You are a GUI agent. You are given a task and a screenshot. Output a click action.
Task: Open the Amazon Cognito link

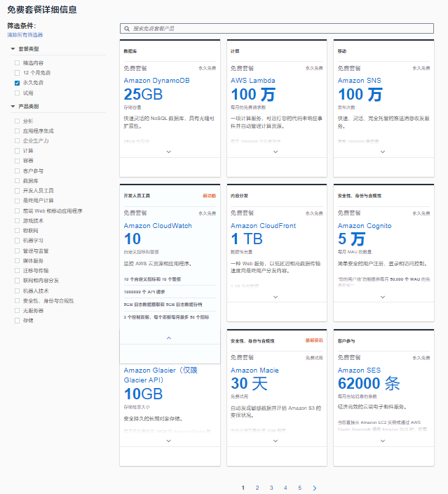tap(365, 226)
